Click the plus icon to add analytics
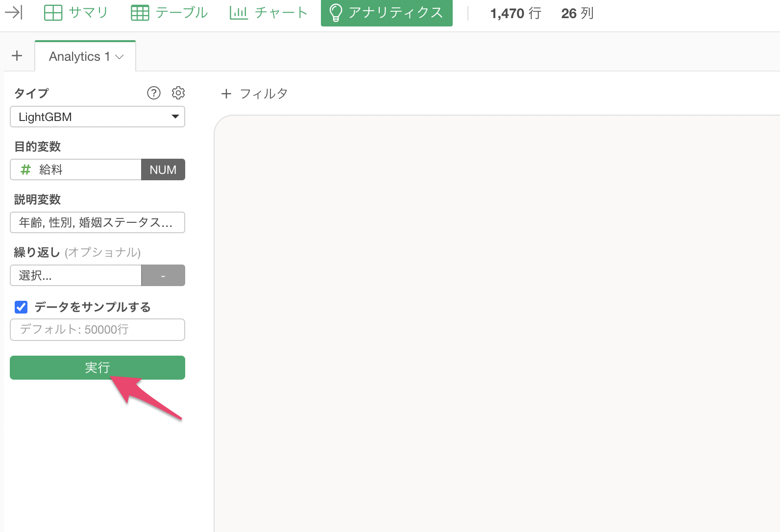780x532 pixels. point(17,56)
